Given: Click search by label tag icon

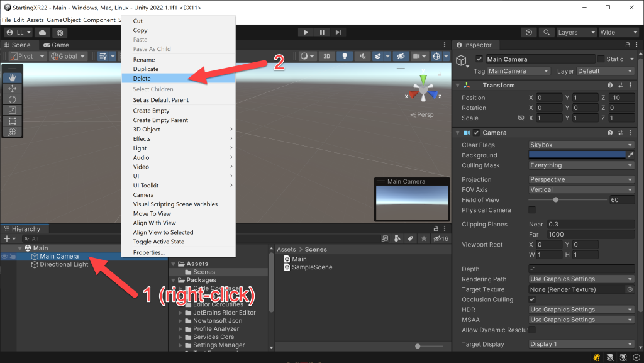Looking at the screenshot, I should point(410,238).
